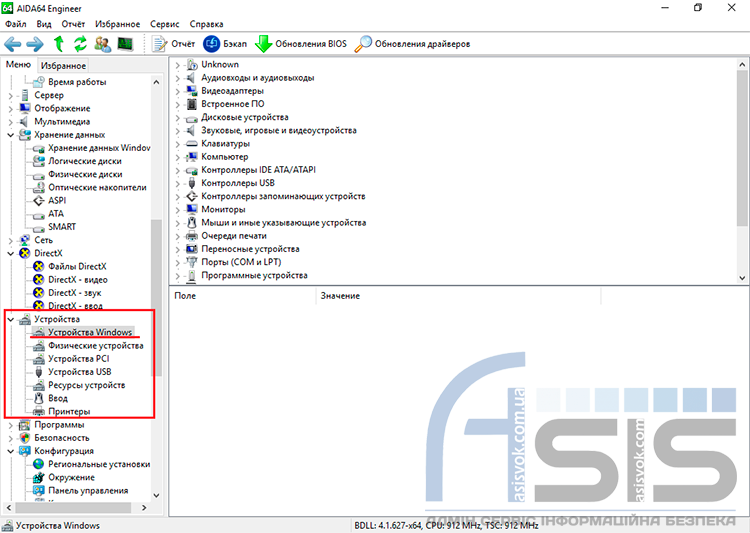Click the green Refresh arrows toolbar icon

(80, 44)
